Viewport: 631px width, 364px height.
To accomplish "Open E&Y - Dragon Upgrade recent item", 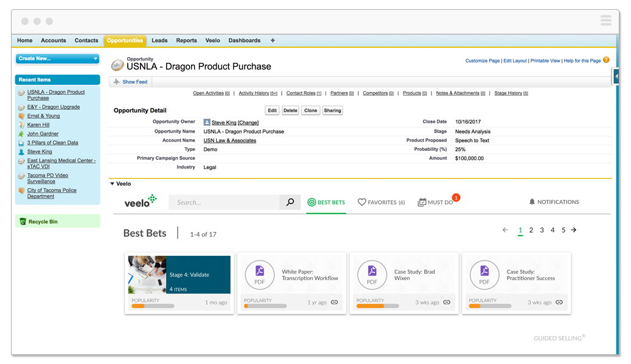I will [54, 107].
